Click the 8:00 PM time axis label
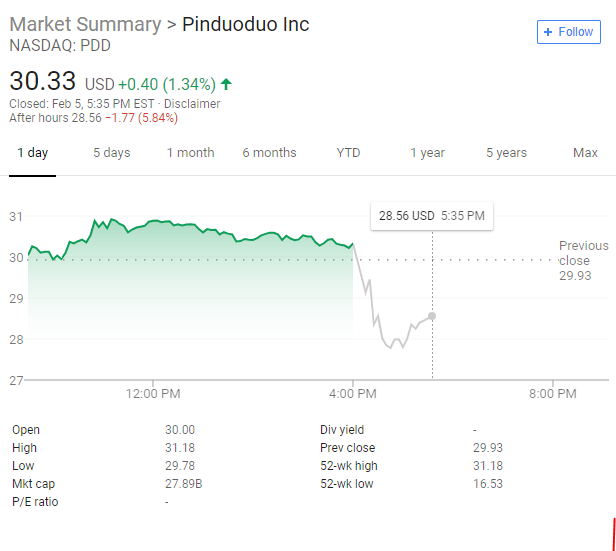This screenshot has width=616, height=551. tap(551, 394)
